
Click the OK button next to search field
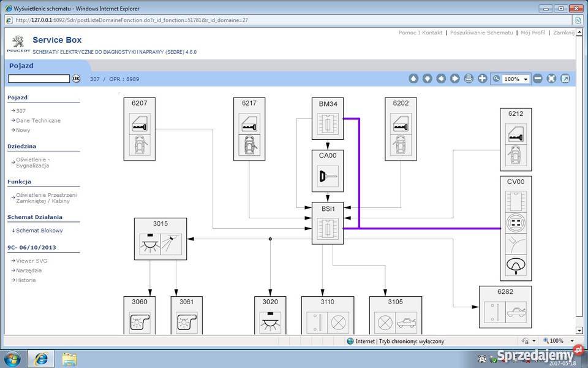point(77,79)
